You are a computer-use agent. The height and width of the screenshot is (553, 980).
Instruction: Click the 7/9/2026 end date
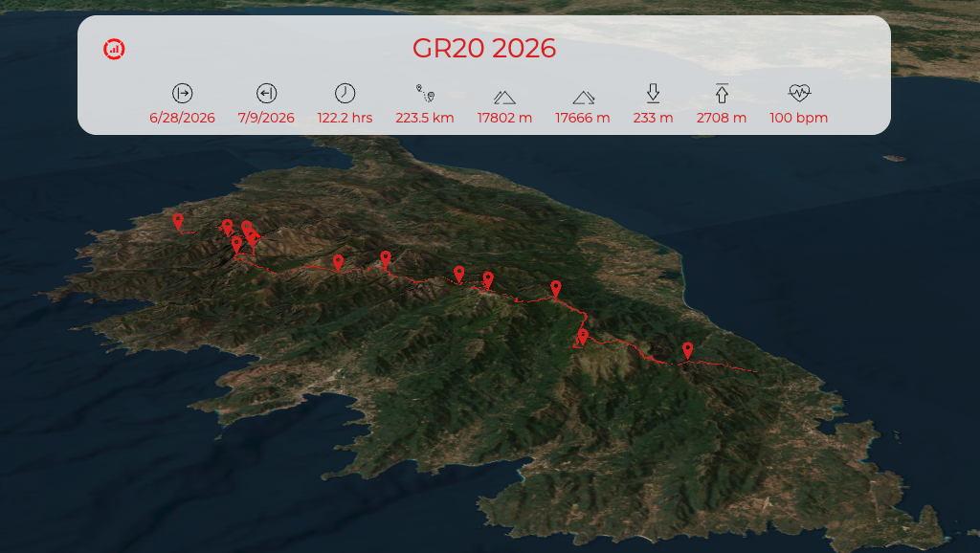pyautogui.click(x=266, y=118)
